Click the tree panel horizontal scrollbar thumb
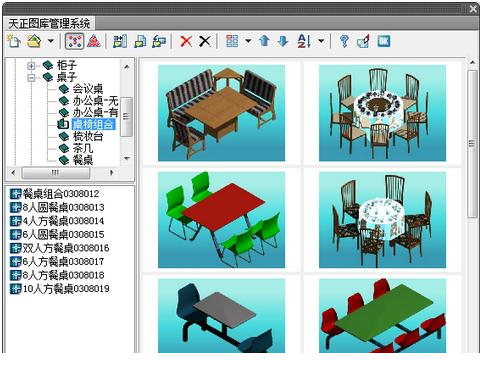482x367 pixels. [56, 173]
